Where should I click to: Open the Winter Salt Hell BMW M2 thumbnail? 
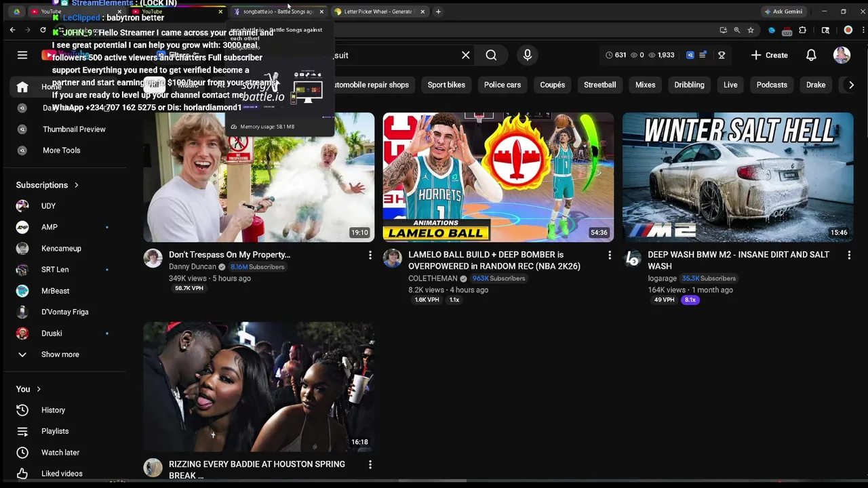tap(738, 178)
